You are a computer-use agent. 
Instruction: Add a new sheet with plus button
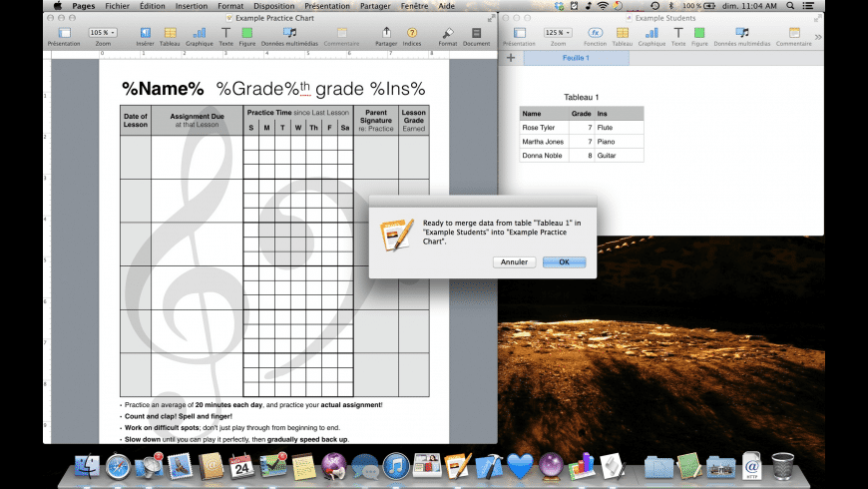click(511, 58)
